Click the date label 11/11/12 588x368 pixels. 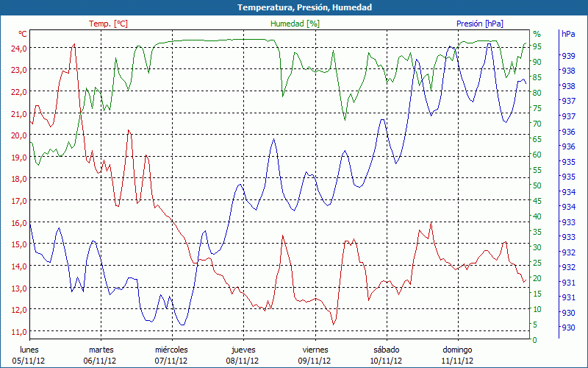click(x=457, y=361)
